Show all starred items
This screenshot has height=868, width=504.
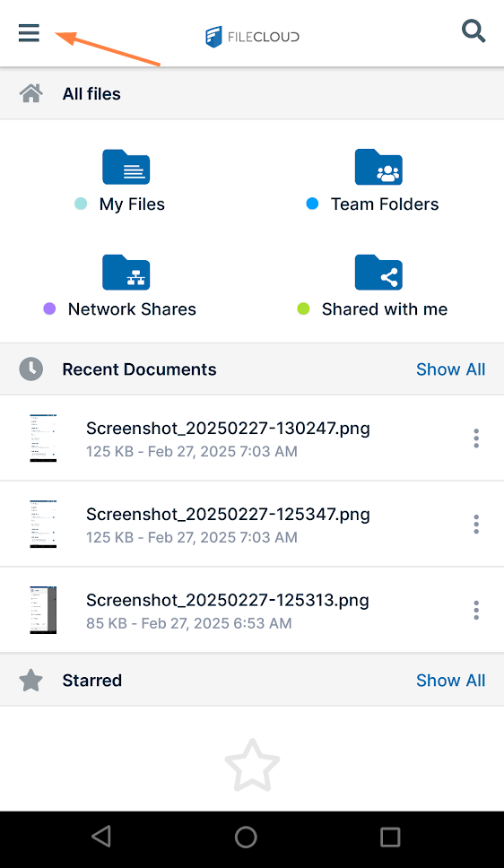[x=451, y=681]
